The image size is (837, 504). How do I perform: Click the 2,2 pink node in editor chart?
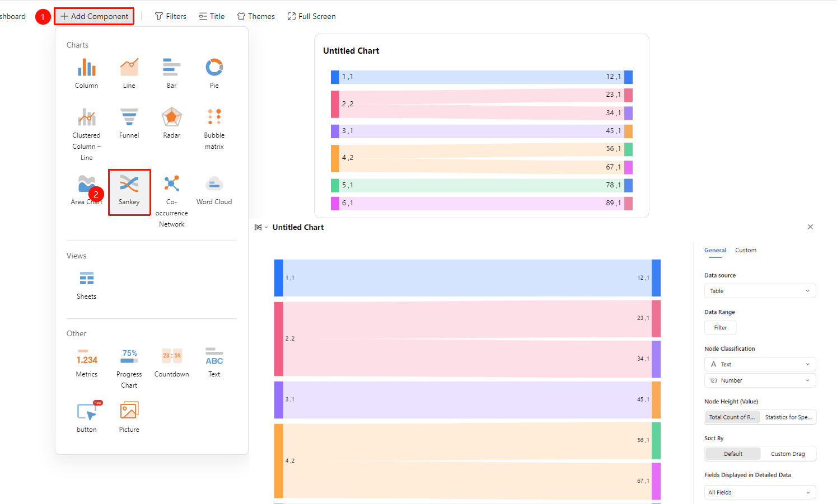[279, 339]
